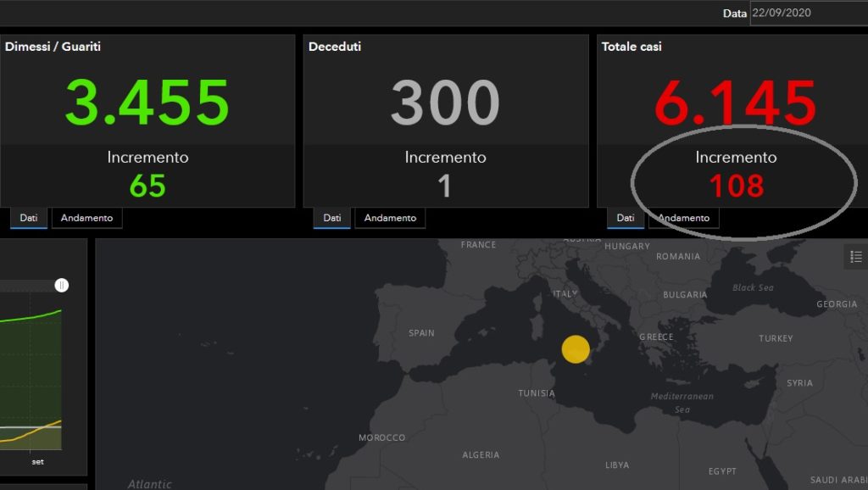Open Andamento tab under Deceduti
This screenshot has width=868, height=490.
click(x=390, y=219)
